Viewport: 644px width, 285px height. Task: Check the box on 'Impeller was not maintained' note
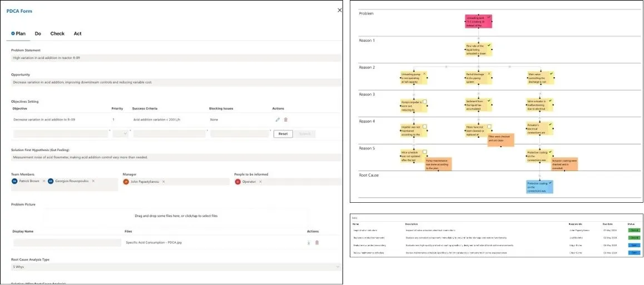425,127
